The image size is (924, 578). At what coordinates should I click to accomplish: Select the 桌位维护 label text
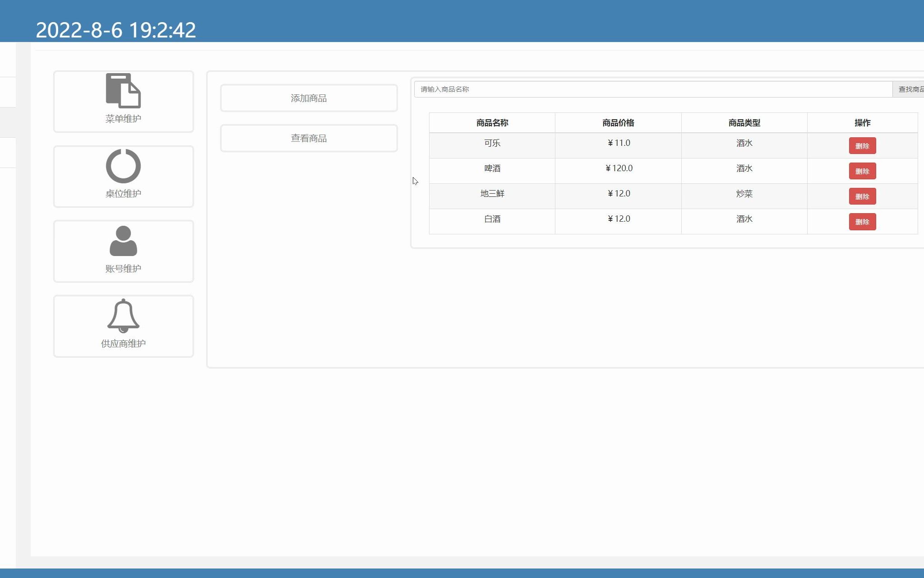coord(123,194)
